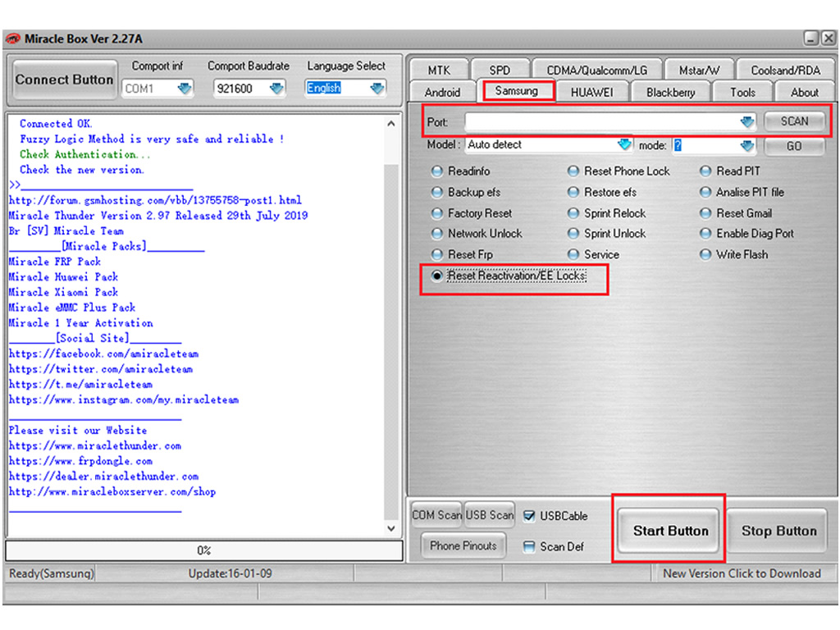Open the Comport Baudrate 921600 dropdown
Viewport: 840px width, 630px height.
tap(276, 89)
